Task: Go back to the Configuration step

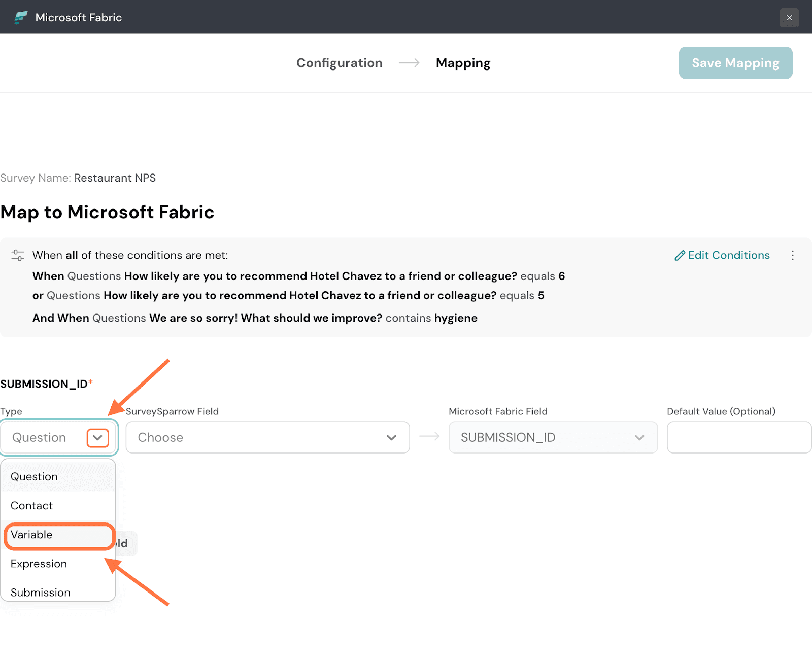Action: pos(339,63)
